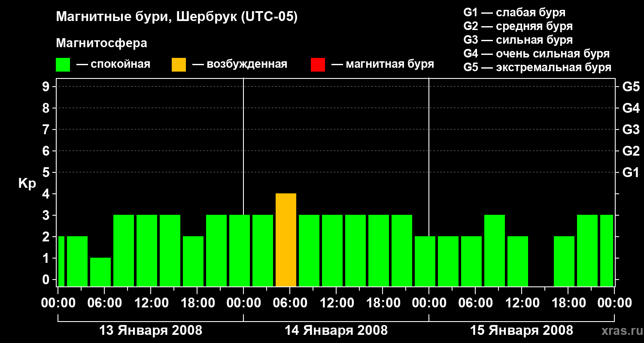Select the orange Kp 4 bar on 14 January
Image resolution: width=644 pixels, height=343 pixels.
(x=286, y=240)
